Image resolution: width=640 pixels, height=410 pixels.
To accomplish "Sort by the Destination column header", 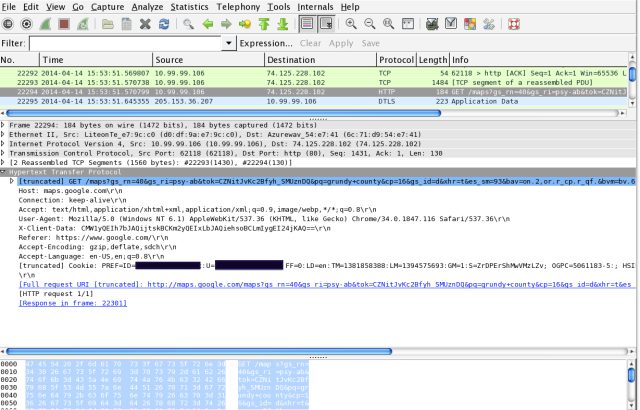I will pyautogui.click(x=320, y=60).
